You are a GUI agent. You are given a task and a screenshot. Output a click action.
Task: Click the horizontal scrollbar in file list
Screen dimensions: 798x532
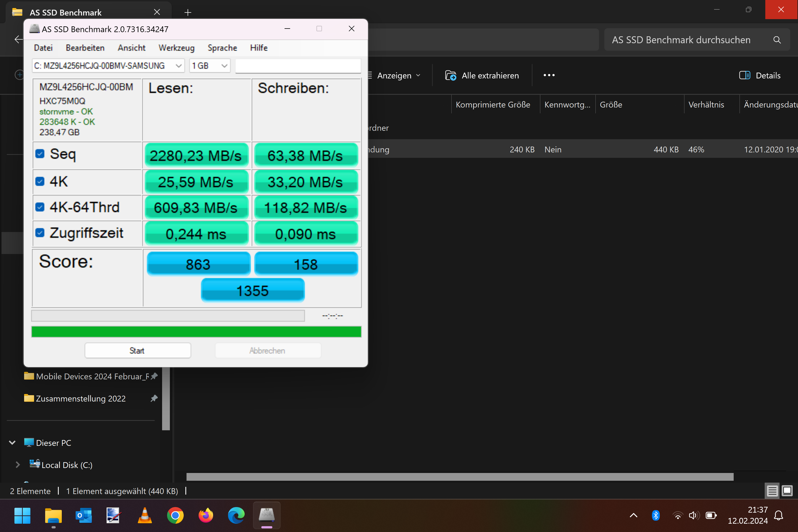(x=460, y=477)
